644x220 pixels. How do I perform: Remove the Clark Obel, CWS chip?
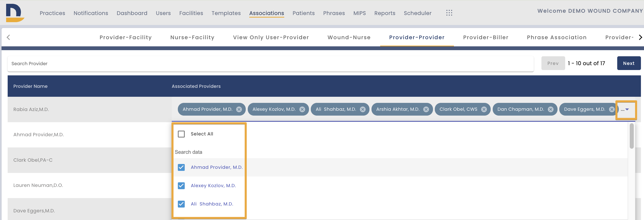coord(484,109)
